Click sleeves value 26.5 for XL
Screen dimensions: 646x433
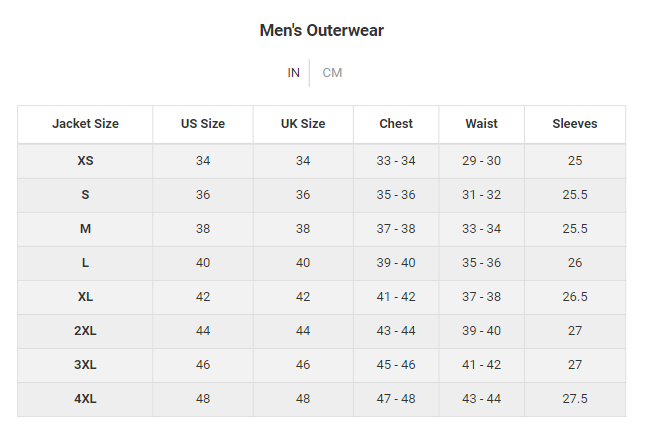tap(575, 297)
